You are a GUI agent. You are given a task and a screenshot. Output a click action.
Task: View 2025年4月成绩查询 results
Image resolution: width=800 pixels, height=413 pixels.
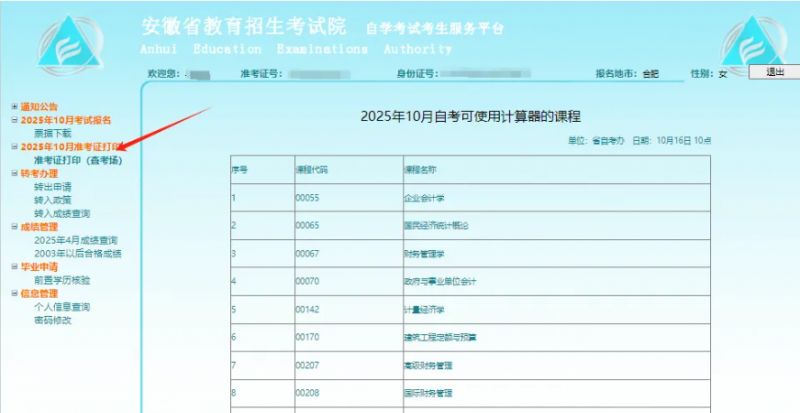tap(75, 240)
